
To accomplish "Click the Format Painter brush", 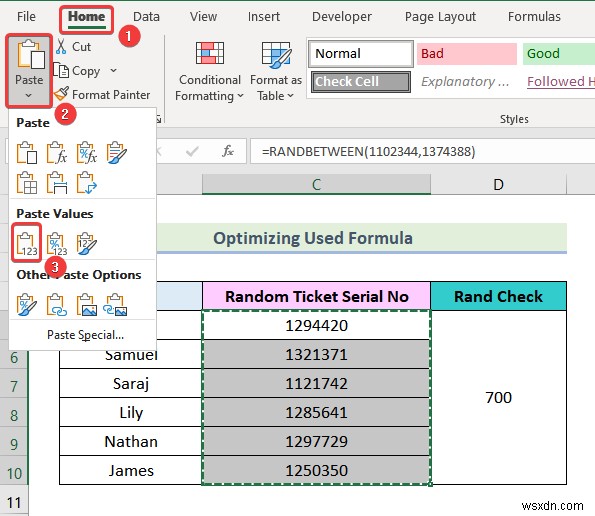I will [x=102, y=94].
